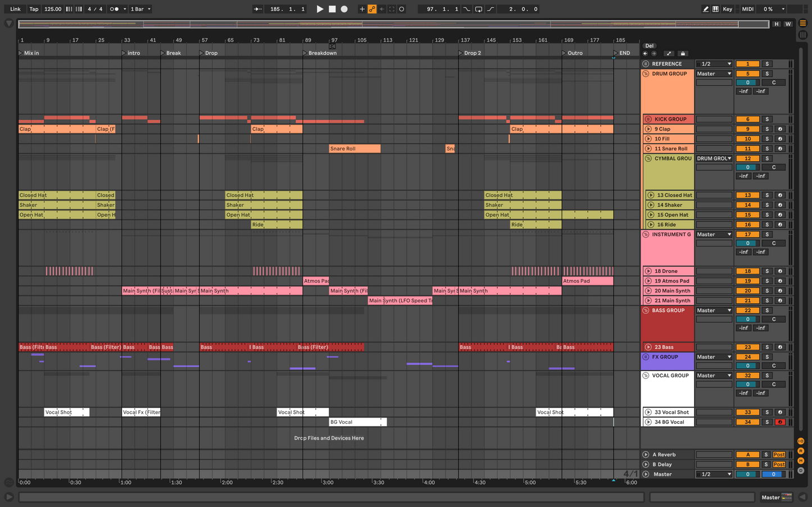Collapse the DRUM GROUP track
The image size is (812, 507).
tap(646, 74)
